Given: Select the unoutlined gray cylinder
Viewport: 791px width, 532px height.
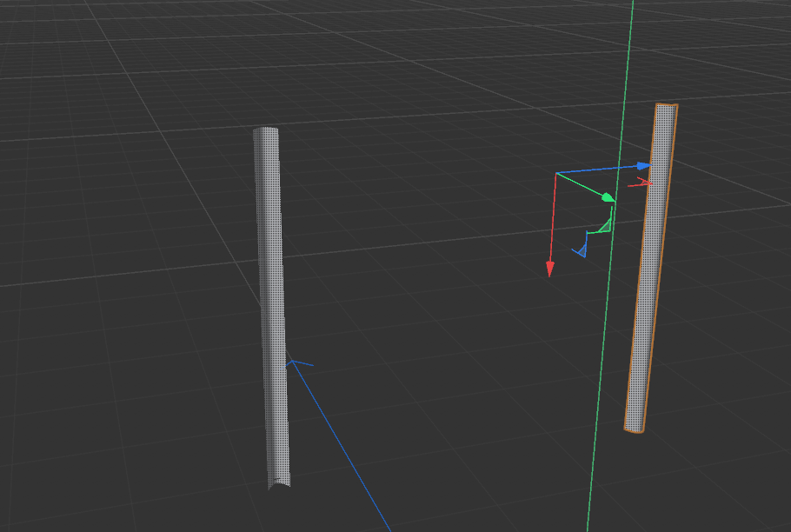Looking at the screenshot, I should 272,308.
